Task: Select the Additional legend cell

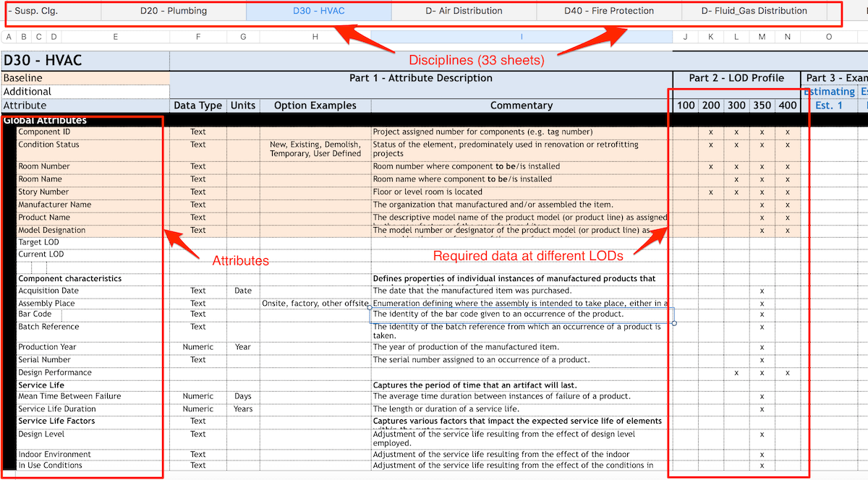Action: tap(86, 92)
